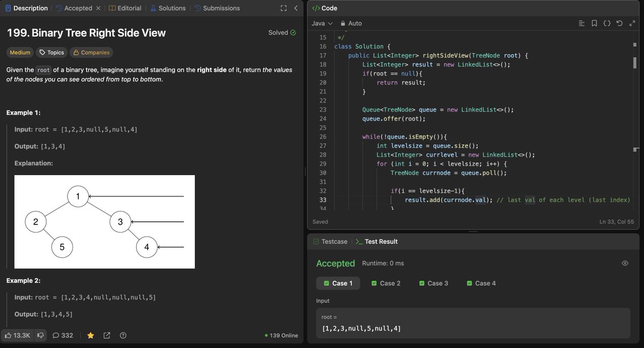The image size is (644, 348).
Task: Click code line 'queue.offer(root);'
Action: point(393,119)
